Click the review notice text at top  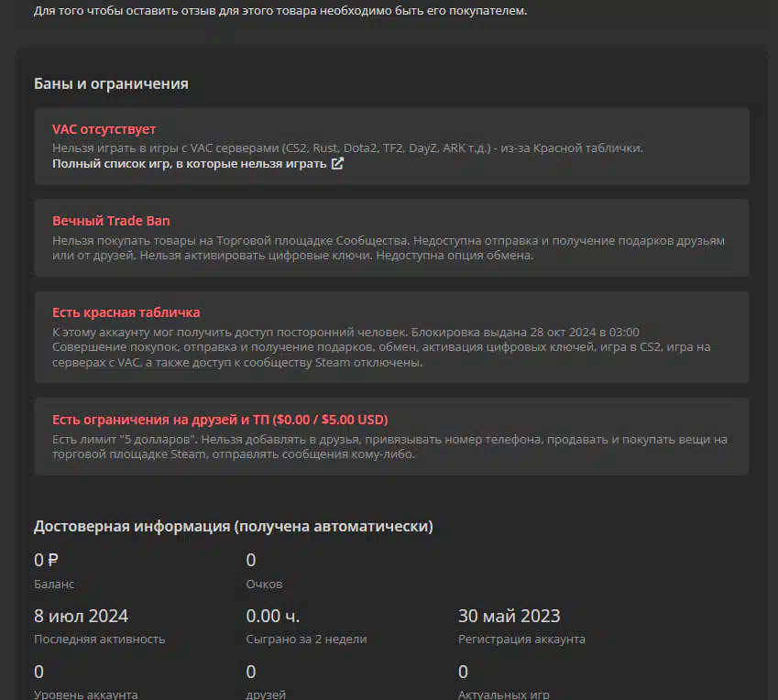pyautogui.click(x=280, y=10)
